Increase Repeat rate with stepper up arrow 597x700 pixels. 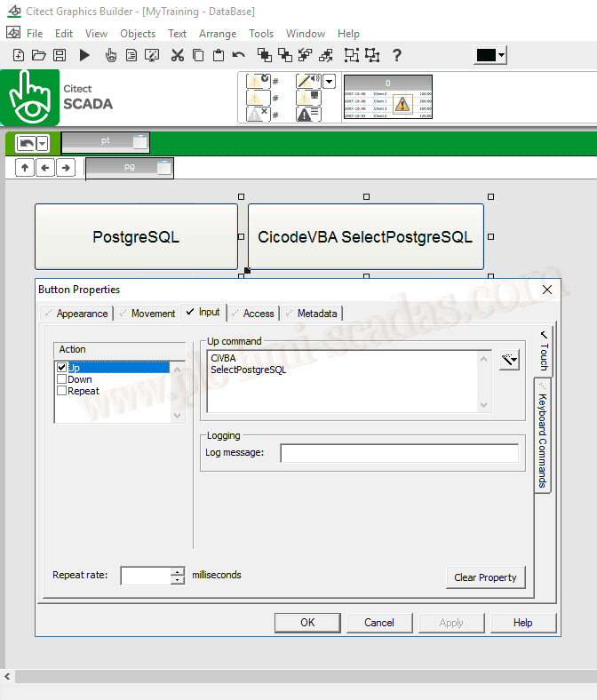tap(178, 572)
